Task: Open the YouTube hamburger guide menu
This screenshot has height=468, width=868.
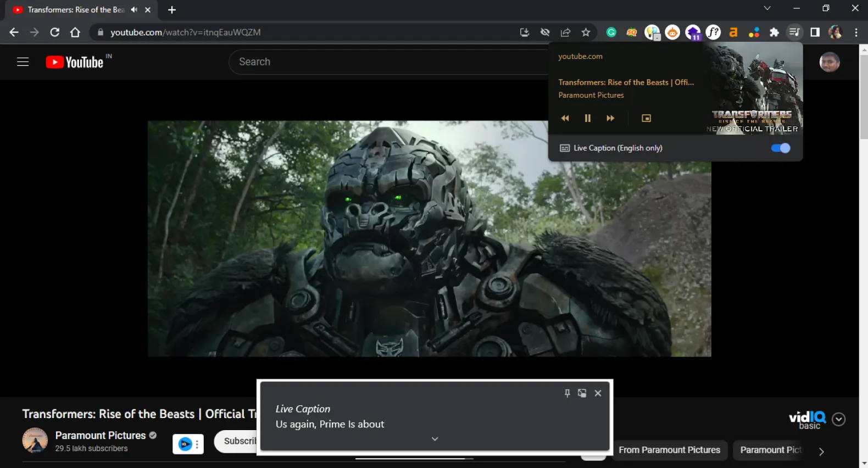Action: click(23, 62)
